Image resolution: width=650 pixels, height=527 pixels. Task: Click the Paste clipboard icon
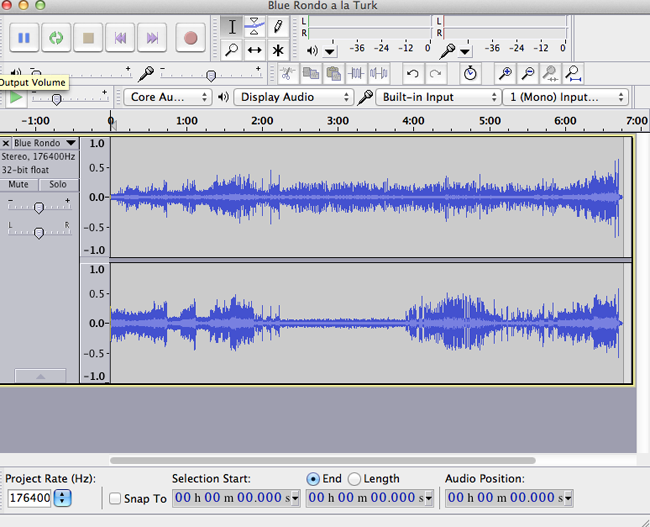(x=333, y=73)
